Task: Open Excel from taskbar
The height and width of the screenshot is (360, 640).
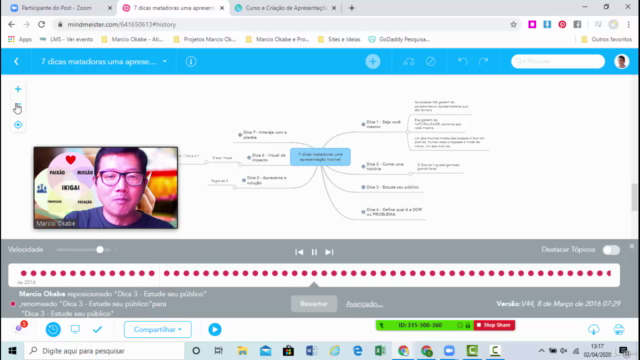Action: pyautogui.click(x=380, y=351)
